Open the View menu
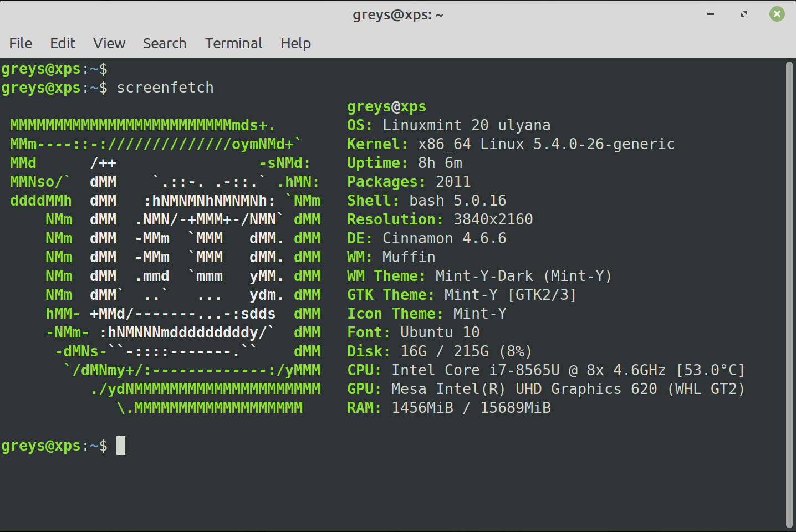 tap(109, 43)
